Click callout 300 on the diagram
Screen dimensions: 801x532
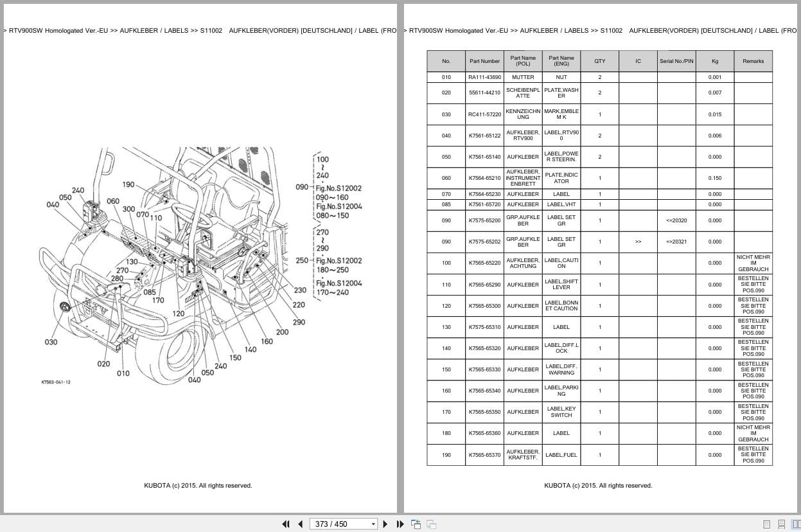point(128,209)
